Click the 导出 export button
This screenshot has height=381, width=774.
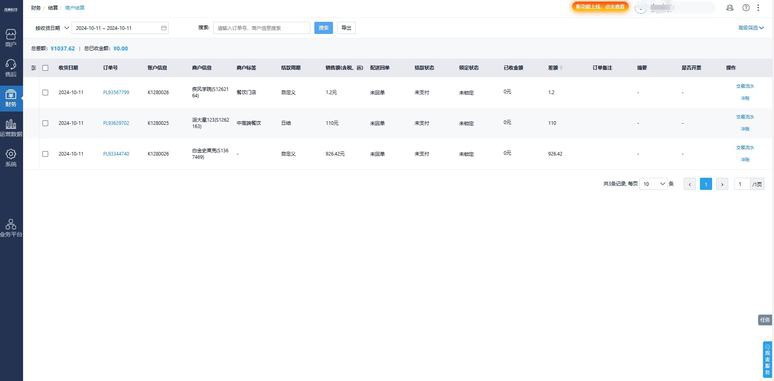pyautogui.click(x=347, y=28)
